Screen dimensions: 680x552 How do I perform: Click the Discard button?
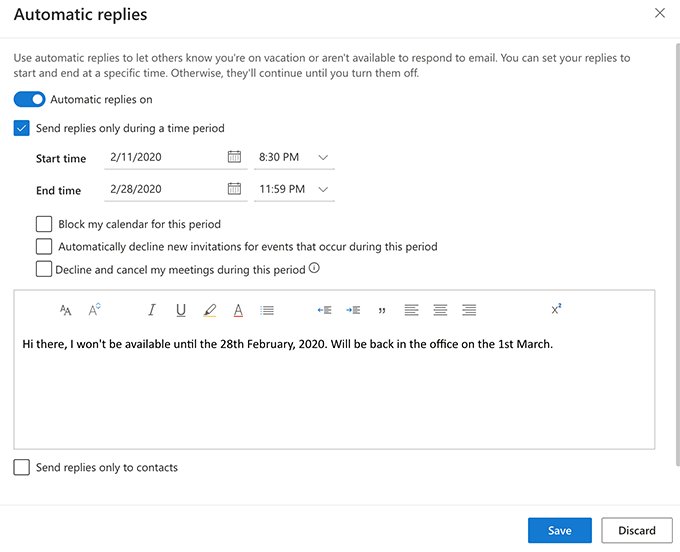tap(636, 531)
